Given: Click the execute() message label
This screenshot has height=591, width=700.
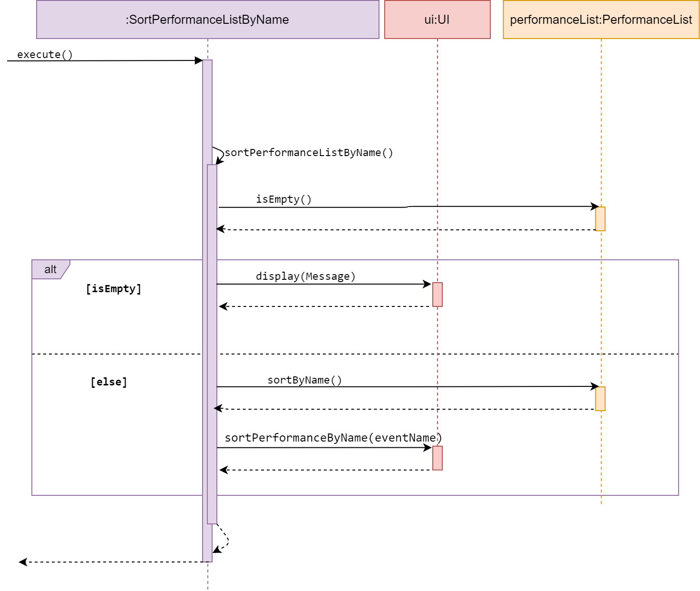Looking at the screenshot, I should pos(45,54).
